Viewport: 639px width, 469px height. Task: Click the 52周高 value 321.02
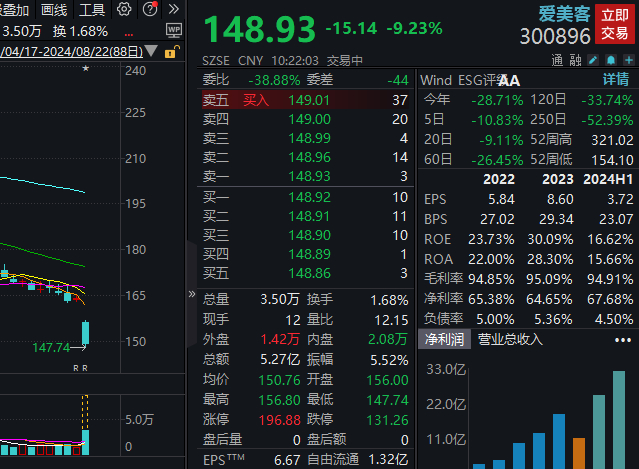[x=612, y=140]
